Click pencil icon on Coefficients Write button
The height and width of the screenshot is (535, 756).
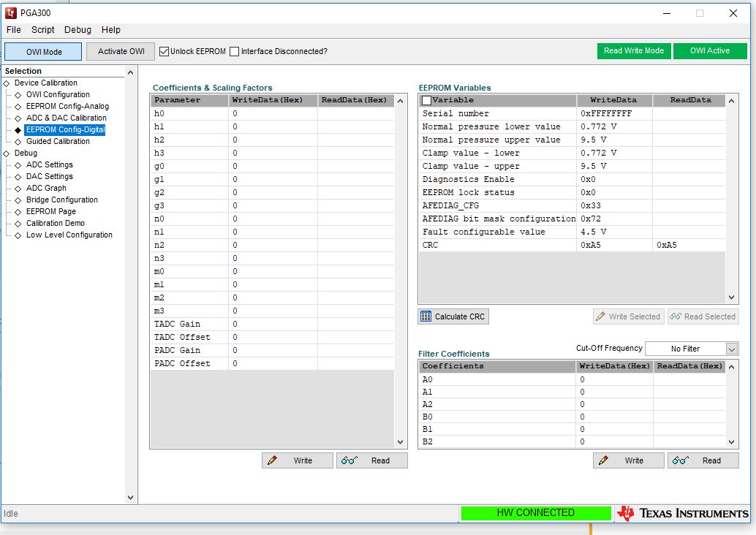[272, 460]
